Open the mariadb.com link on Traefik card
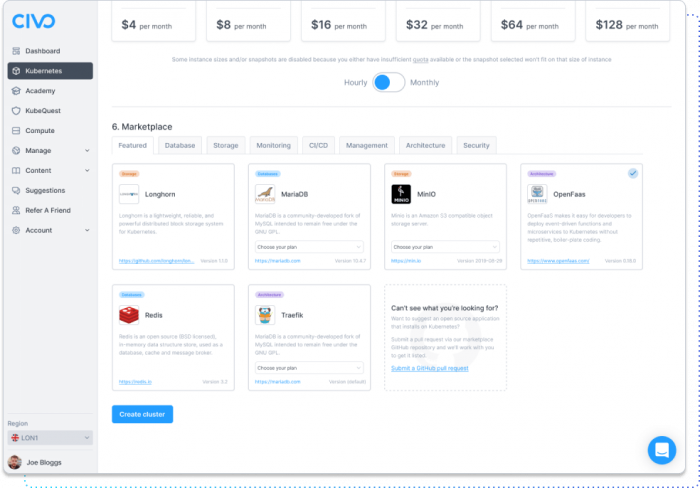The image size is (700, 488). point(278,382)
